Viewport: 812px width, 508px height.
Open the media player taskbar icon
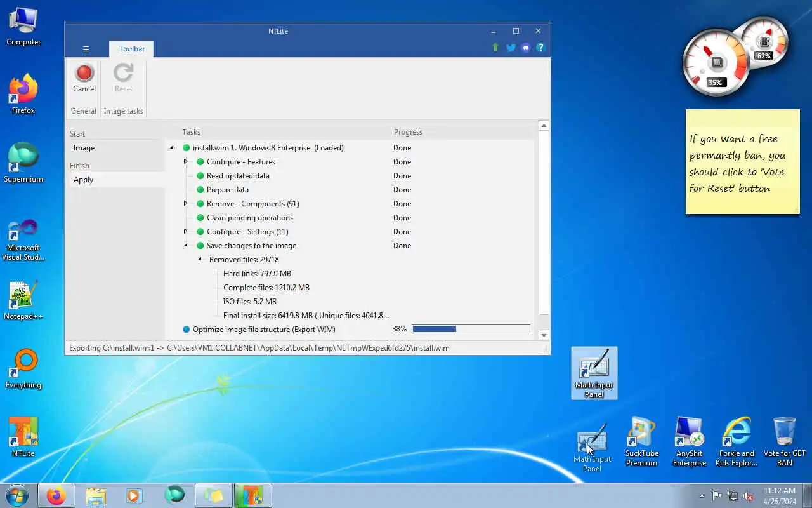(x=134, y=495)
